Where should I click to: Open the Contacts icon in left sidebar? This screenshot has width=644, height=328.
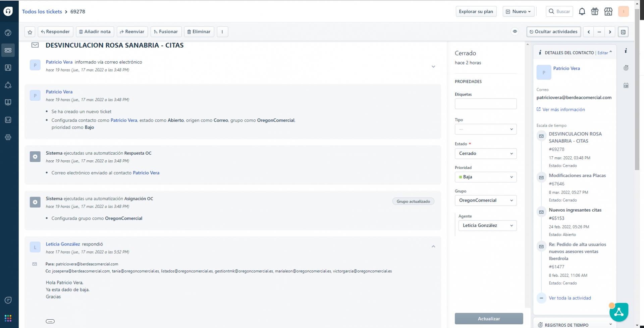point(8,67)
